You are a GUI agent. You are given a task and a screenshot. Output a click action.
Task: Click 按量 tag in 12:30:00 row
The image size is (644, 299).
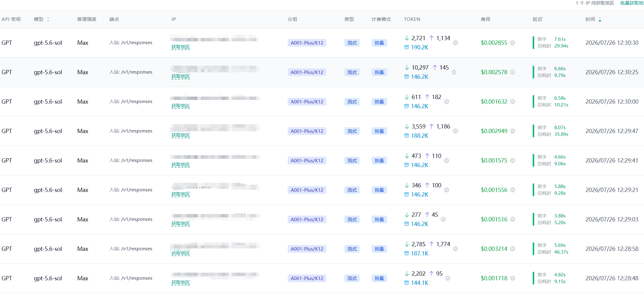[x=379, y=102]
